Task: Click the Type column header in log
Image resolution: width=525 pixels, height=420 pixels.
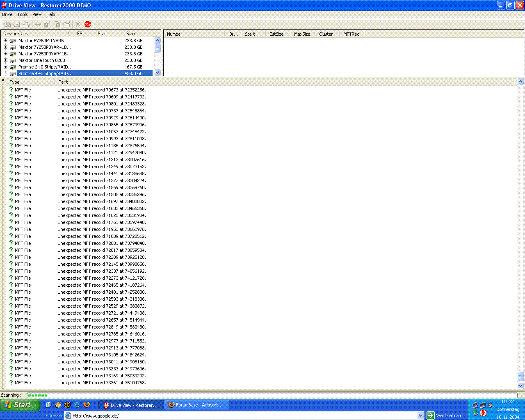Action: tap(31, 82)
